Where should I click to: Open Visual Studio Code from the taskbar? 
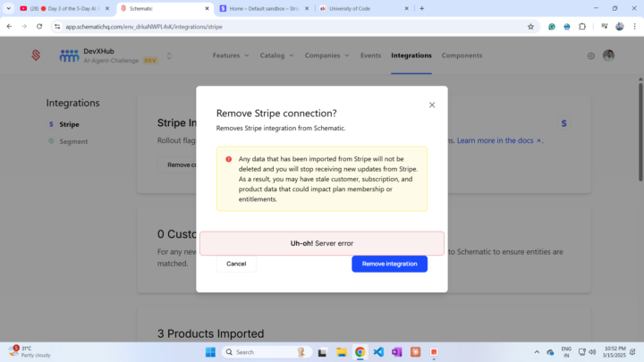coord(378,352)
